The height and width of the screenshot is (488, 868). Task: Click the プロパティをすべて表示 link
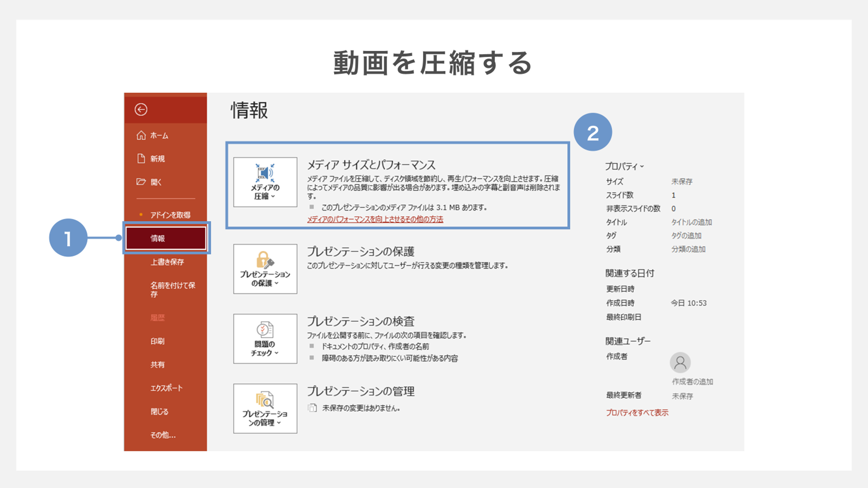point(637,413)
